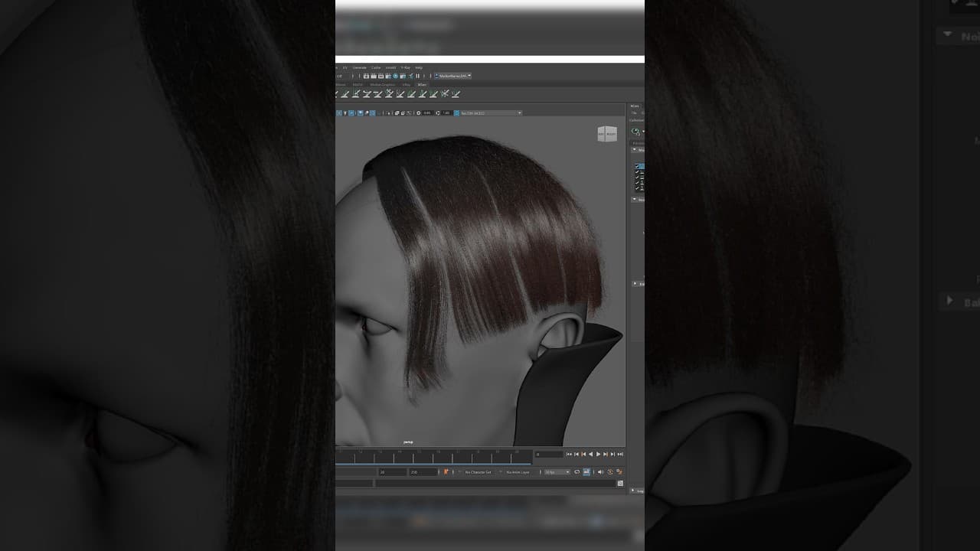Step forward one key

pyautogui.click(x=606, y=455)
